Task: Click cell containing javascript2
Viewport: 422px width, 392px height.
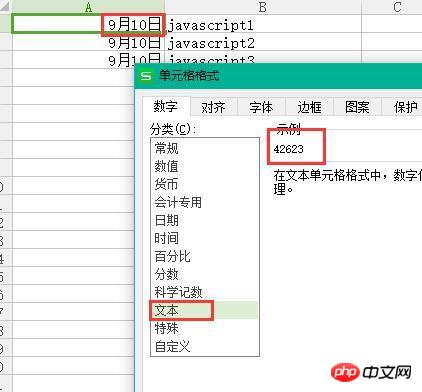Action: point(263,42)
